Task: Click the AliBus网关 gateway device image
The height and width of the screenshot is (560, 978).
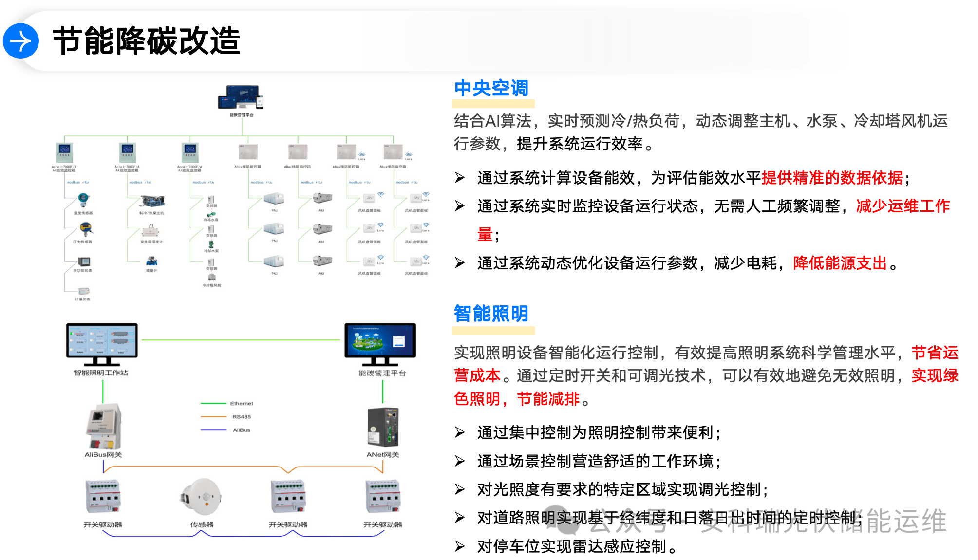Action: (x=103, y=426)
